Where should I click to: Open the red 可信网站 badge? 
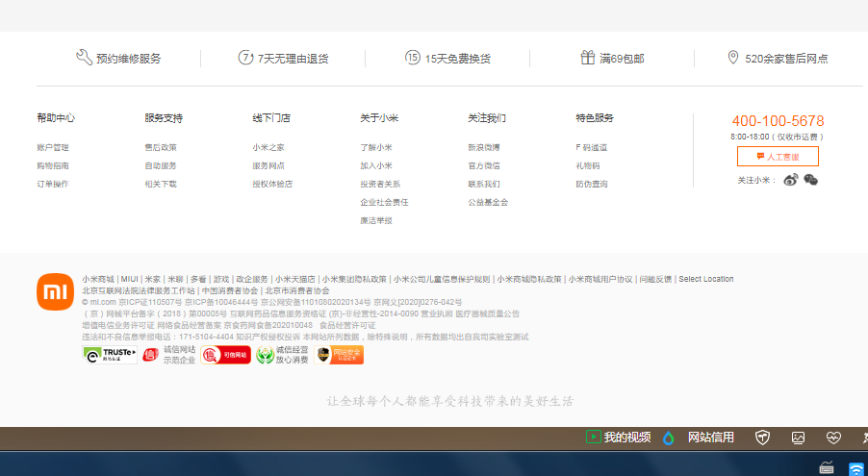226,355
